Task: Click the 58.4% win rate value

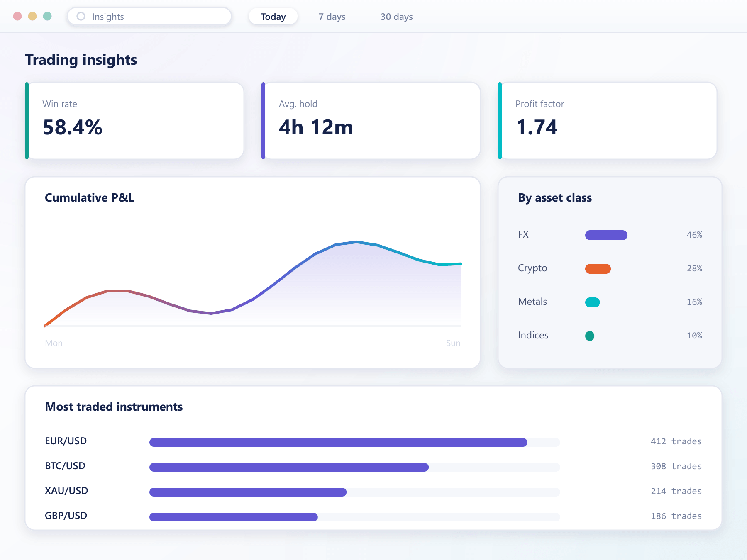Action: pyautogui.click(x=73, y=127)
